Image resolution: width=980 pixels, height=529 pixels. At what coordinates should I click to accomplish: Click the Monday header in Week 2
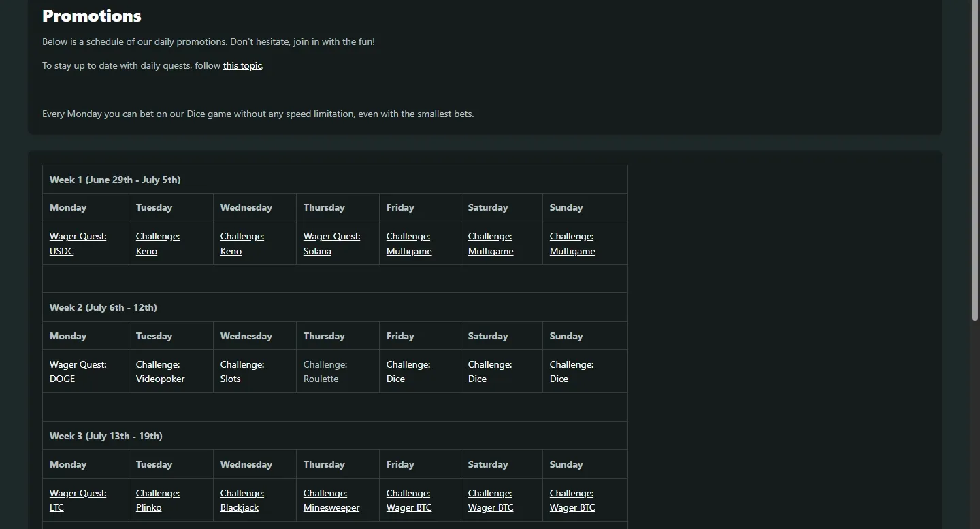click(68, 336)
